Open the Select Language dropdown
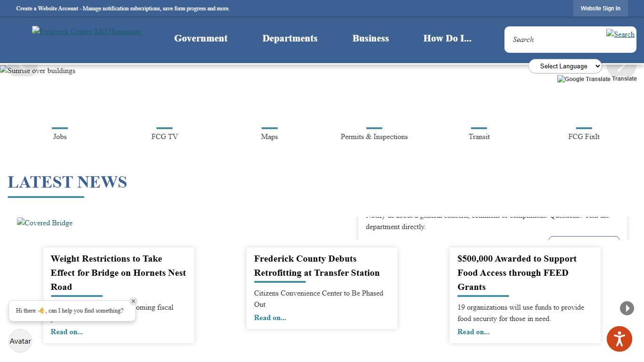The image size is (644, 362). click(565, 66)
